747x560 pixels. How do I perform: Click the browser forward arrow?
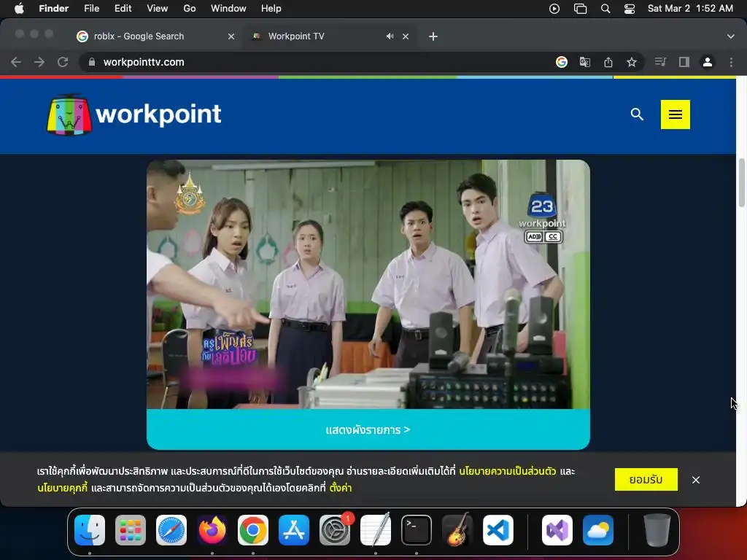click(39, 62)
